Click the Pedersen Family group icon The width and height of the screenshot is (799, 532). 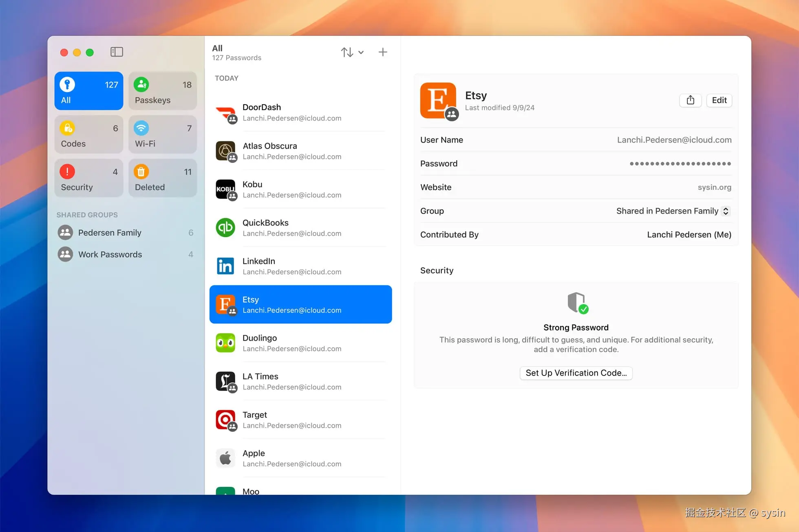click(x=65, y=232)
